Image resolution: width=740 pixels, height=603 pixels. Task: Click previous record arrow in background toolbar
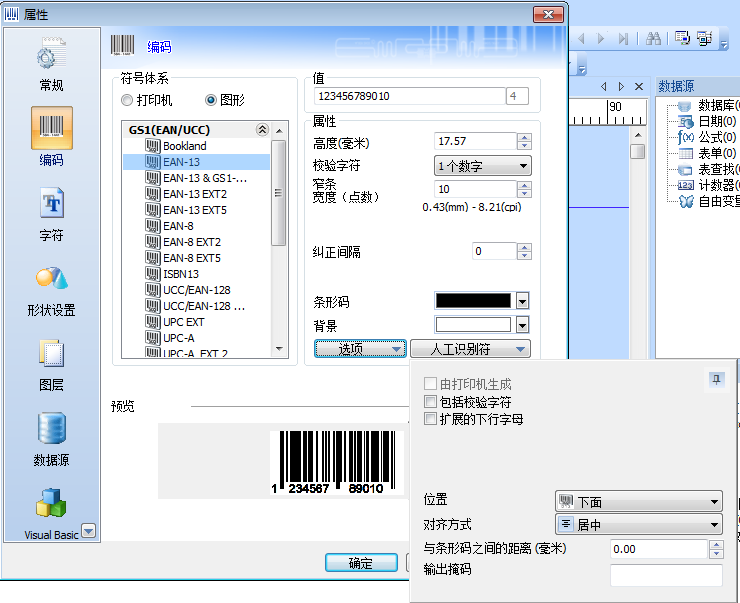click(581, 39)
